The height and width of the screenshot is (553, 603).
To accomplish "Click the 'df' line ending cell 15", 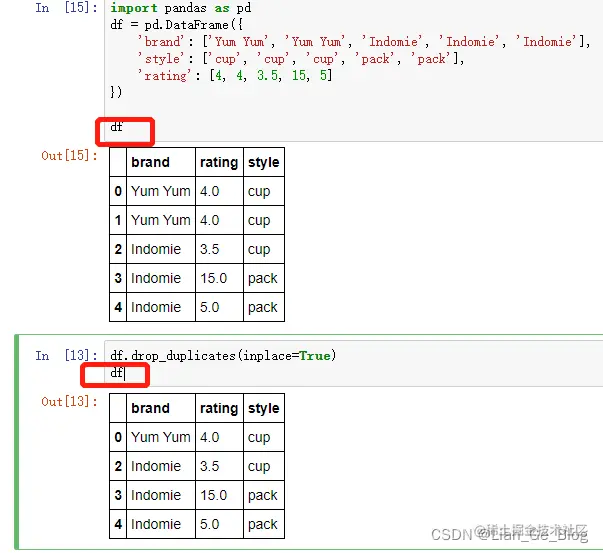I will pos(117,127).
